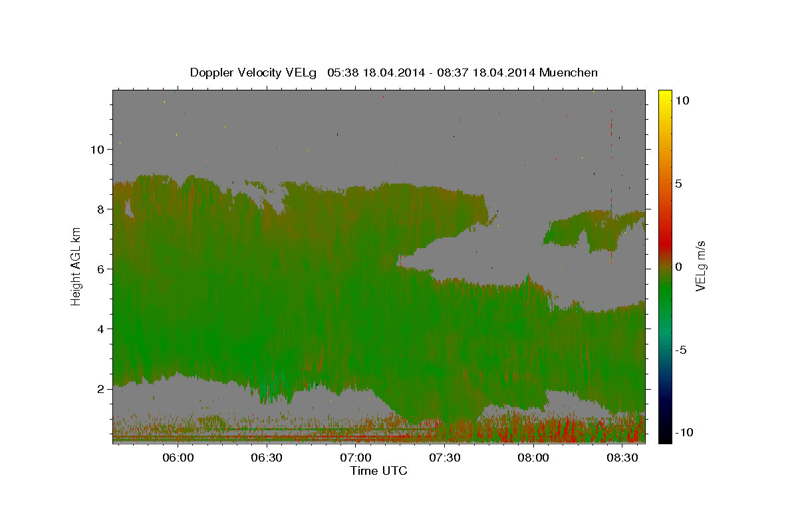The image size is (798, 532).
Task: Click the 06:00 time tick label
Action: (x=178, y=458)
